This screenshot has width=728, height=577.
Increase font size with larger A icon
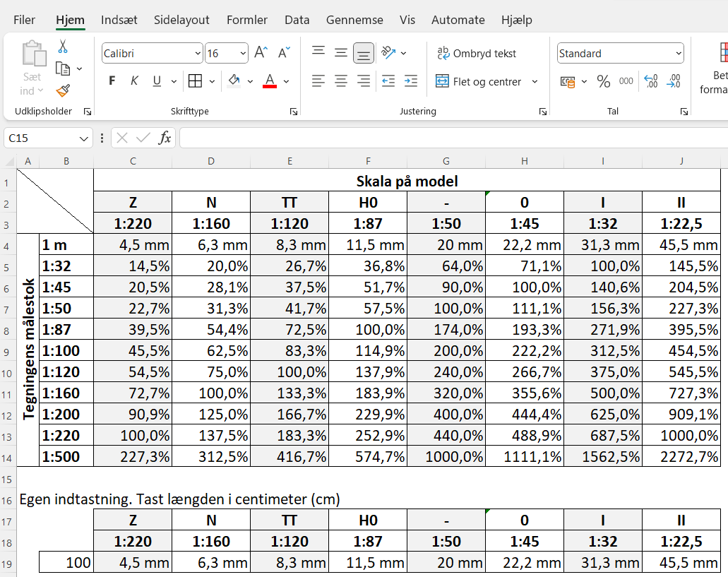(x=261, y=52)
